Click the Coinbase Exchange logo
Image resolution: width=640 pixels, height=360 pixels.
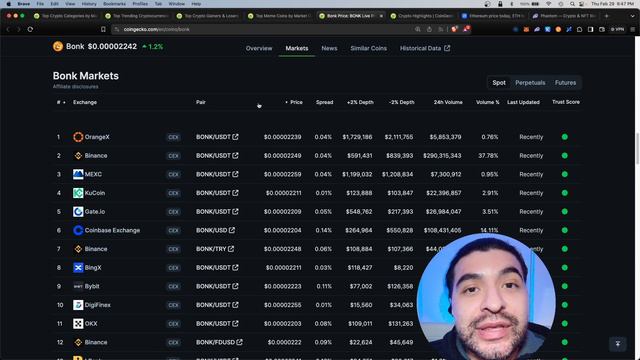pyautogui.click(x=78, y=230)
